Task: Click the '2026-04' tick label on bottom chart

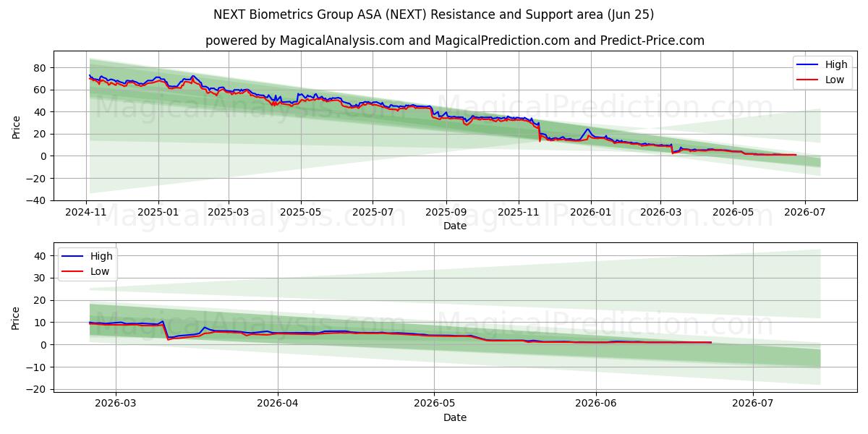Action: pos(278,403)
